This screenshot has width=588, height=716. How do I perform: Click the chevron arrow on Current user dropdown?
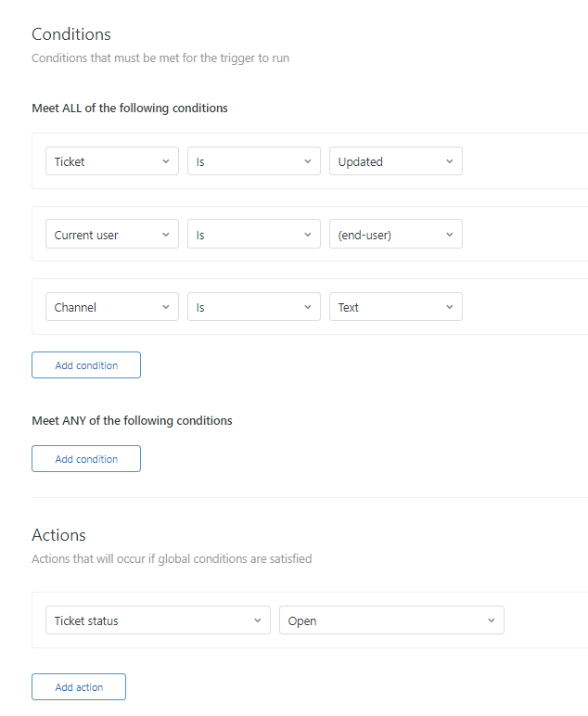coord(166,235)
